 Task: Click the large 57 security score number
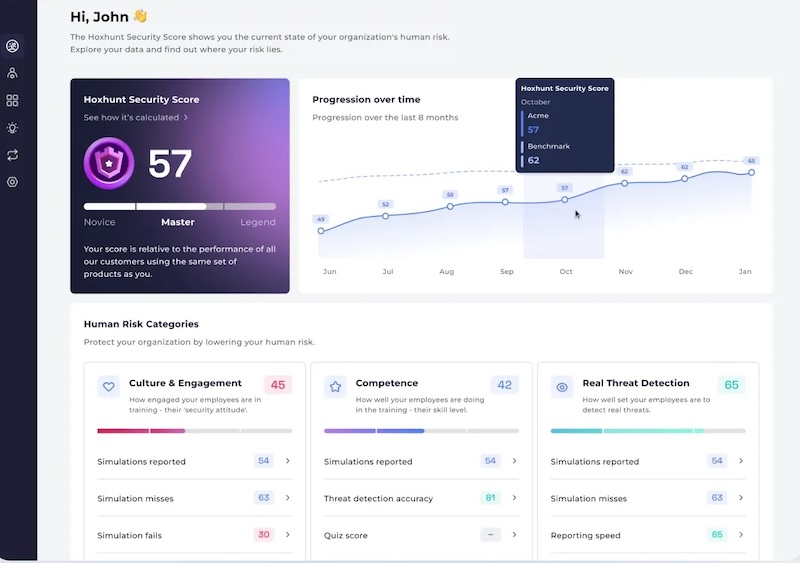pyautogui.click(x=170, y=164)
